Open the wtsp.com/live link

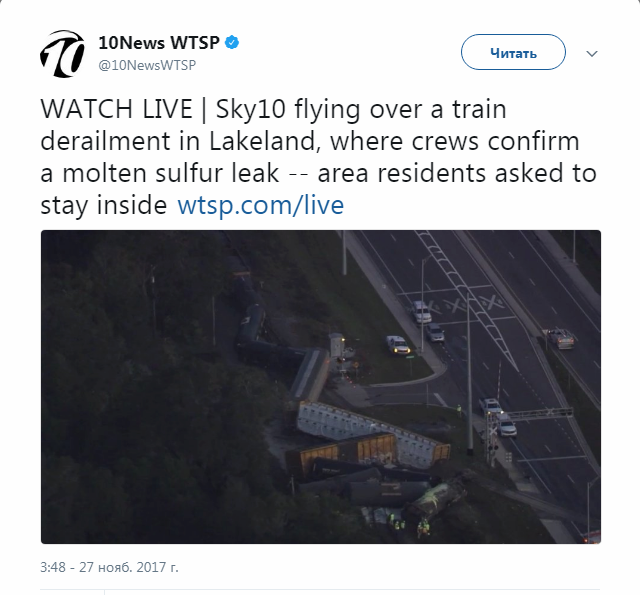point(260,204)
